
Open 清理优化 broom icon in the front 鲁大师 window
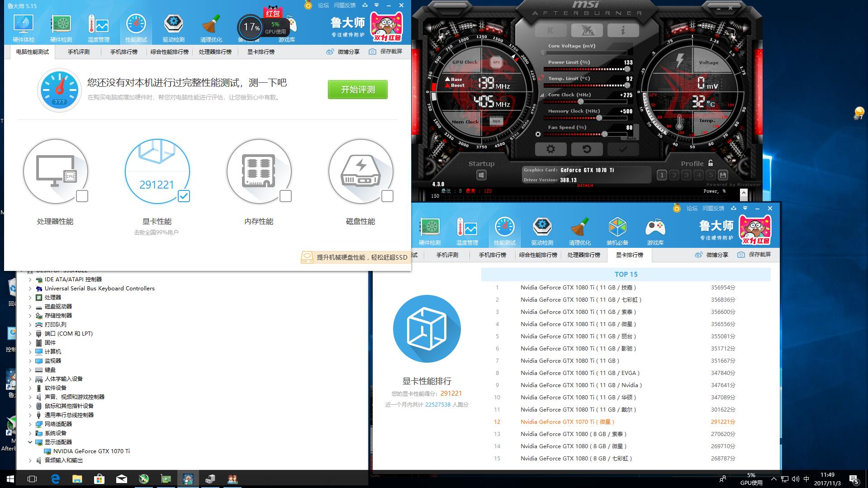[211, 24]
